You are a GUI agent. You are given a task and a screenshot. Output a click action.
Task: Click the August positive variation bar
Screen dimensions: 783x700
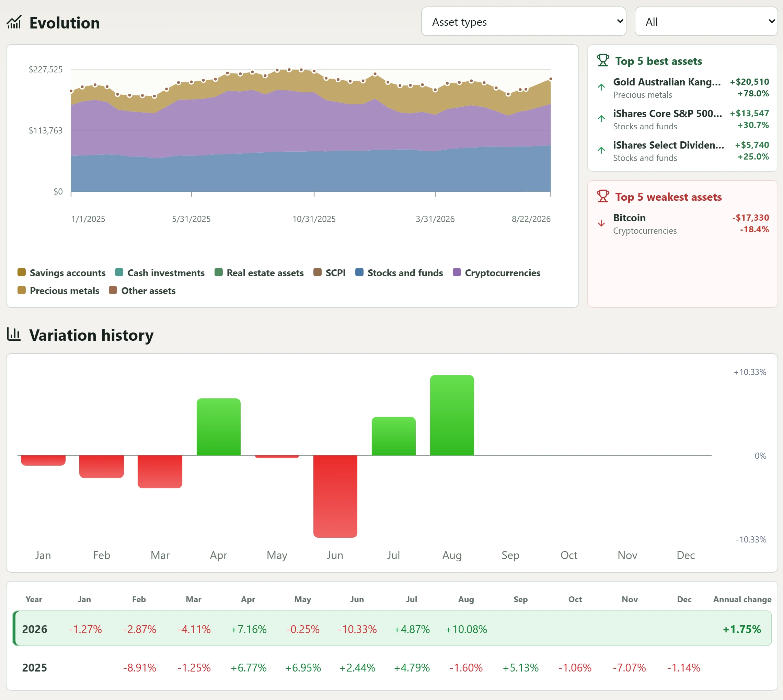452,416
